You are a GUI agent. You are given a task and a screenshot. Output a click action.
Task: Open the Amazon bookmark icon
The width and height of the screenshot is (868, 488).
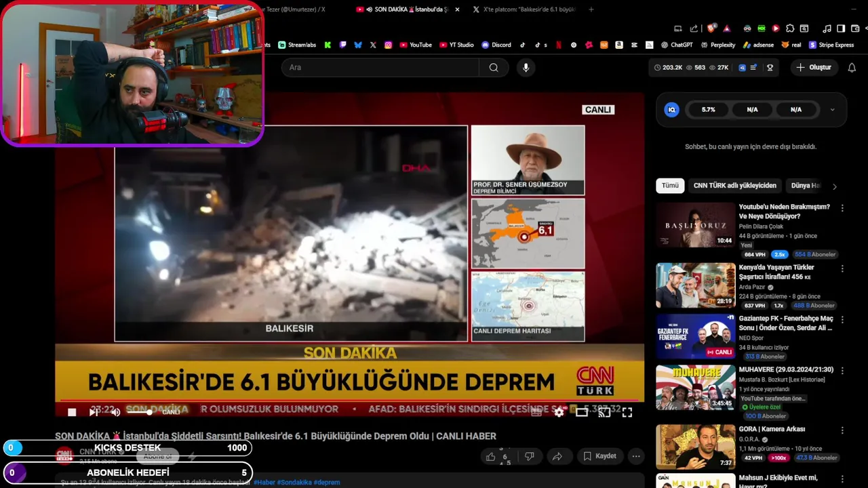(x=619, y=45)
